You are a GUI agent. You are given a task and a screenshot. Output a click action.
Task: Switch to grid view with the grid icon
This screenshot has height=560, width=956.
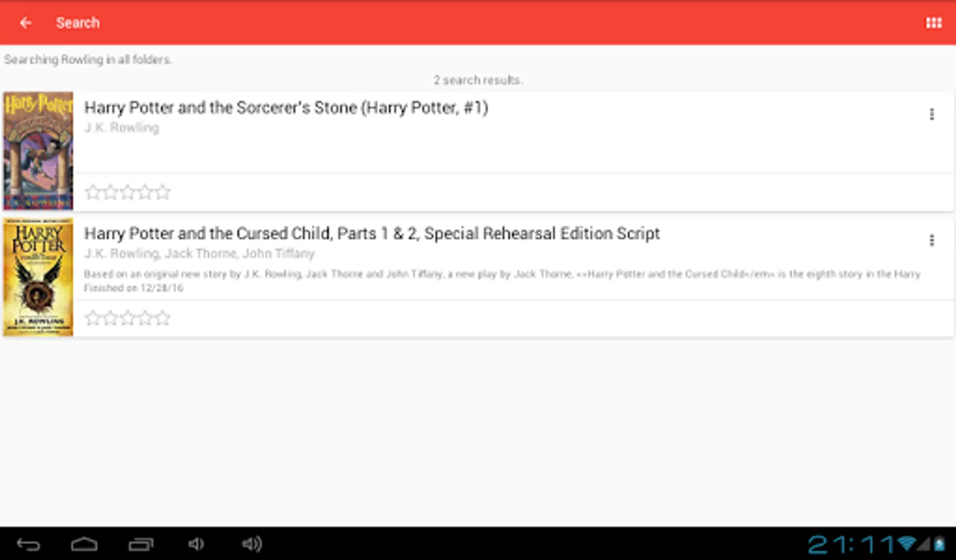click(x=933, y=23)
